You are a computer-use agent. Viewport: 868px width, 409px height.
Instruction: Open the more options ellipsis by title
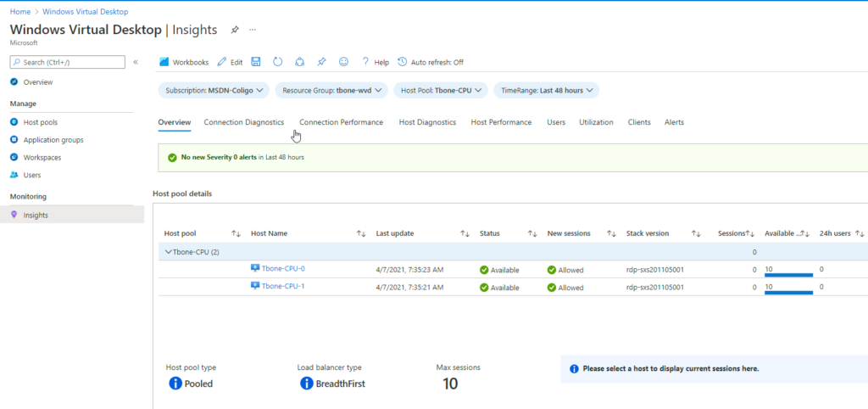(253, 30)
